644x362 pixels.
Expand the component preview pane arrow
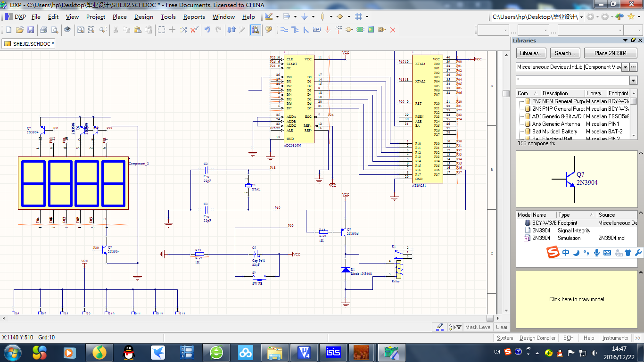click(640, 153)
